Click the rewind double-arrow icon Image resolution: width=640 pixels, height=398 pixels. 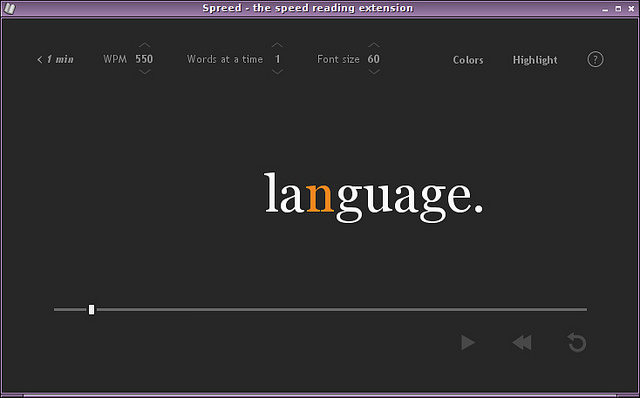(522, 342)
